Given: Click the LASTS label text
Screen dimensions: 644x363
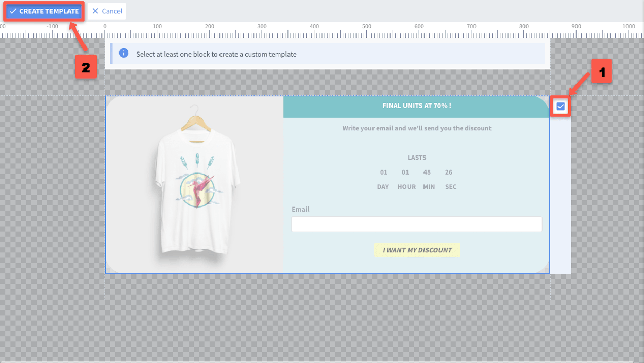Looking at the screenshot, I should [x=417, y=158].
